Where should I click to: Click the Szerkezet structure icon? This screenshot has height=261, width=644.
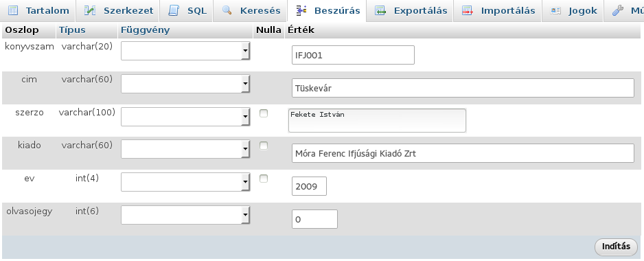[90, 10]
